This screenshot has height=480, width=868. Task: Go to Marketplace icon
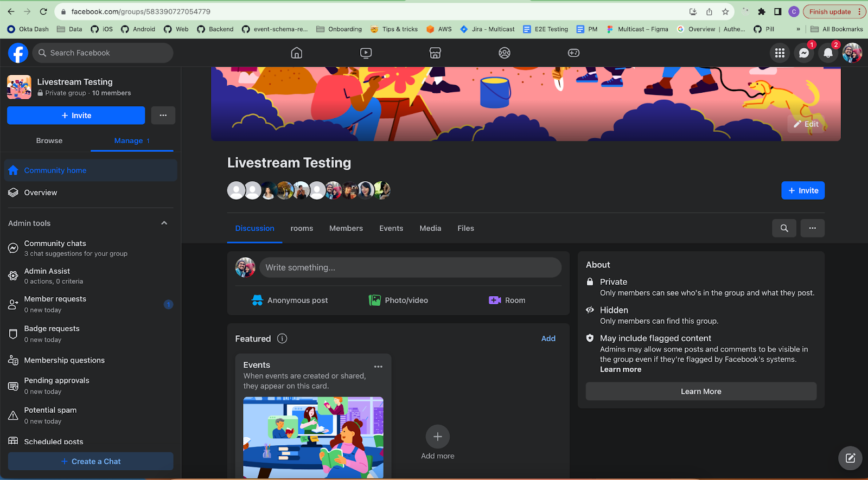pos(435,53)
